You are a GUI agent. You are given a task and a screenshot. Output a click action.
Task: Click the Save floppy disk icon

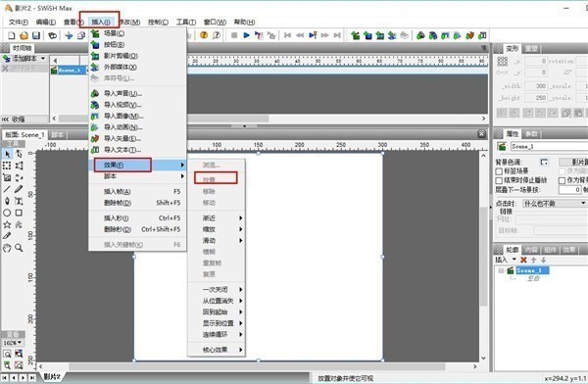click(x=36, y=35)
